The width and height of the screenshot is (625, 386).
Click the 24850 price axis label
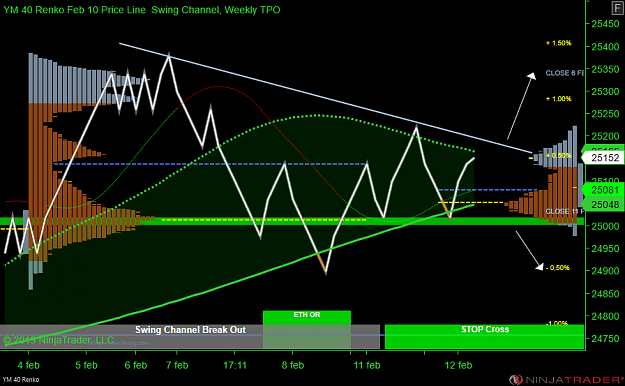click(x=605, y=293)
